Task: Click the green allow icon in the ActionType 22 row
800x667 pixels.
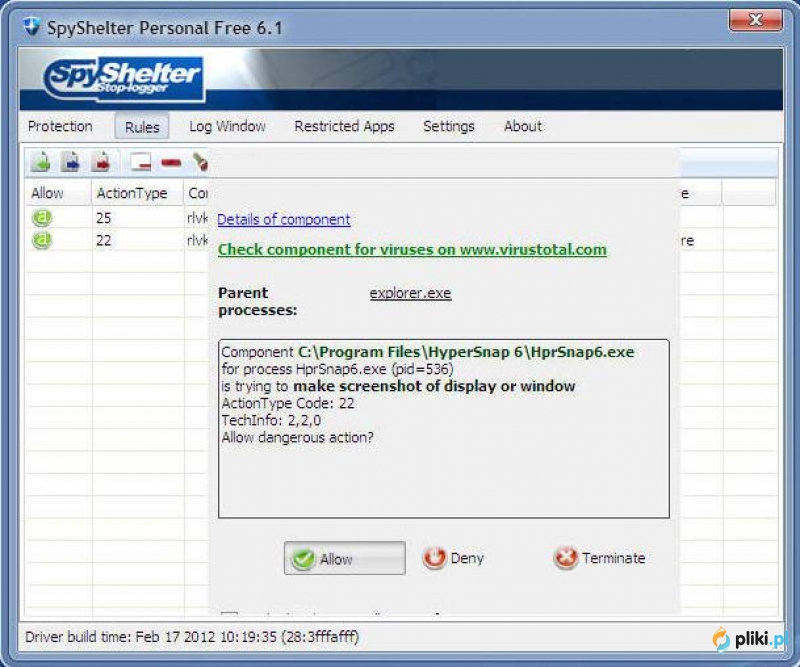Action: click(42, 240)
